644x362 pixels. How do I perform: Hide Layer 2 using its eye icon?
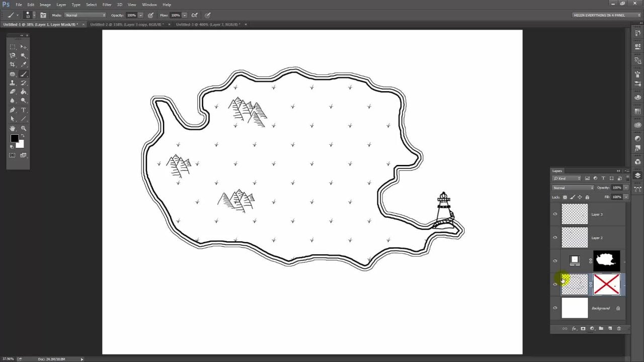point(555,238)
